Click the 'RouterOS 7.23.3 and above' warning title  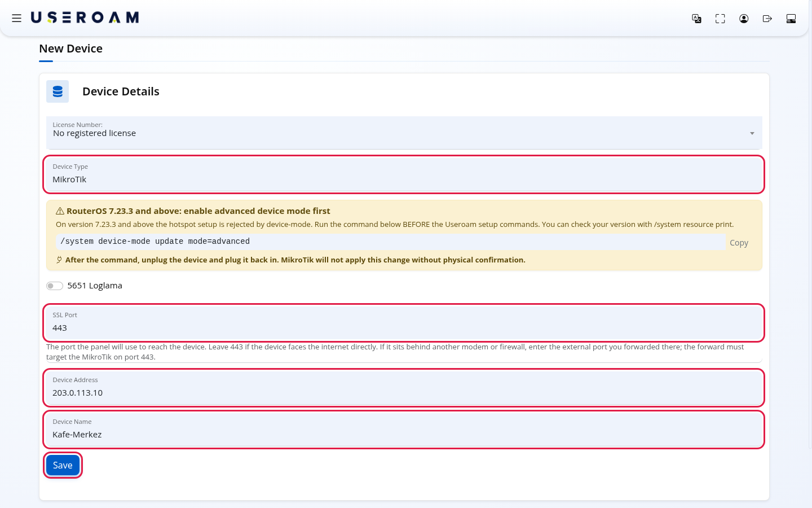click(x=198, y=211)
